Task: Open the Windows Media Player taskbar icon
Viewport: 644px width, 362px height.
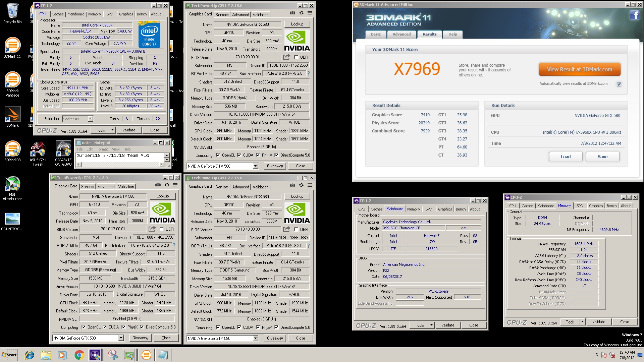Action: 62,355
